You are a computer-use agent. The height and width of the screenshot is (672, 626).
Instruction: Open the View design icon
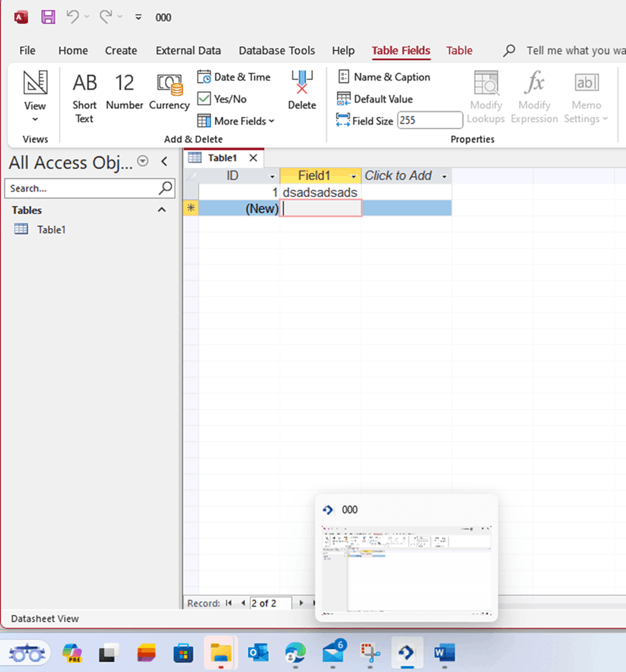point(35,83)
